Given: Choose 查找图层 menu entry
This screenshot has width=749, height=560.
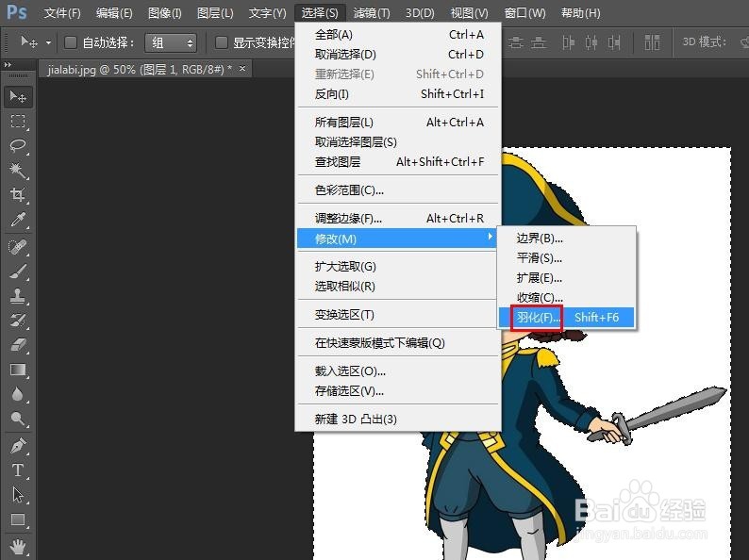Looking at the screenshot, I should coord(398,162).
